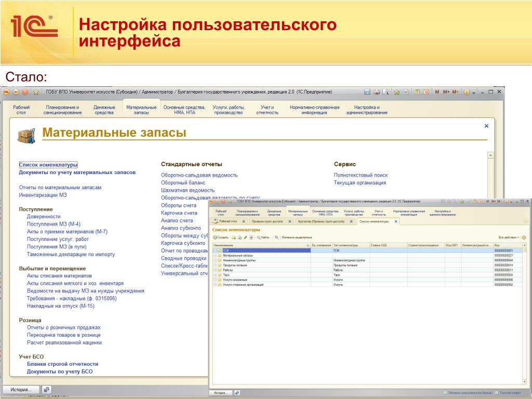Screen dimensions: 532x399
Task: Expand the Услуги сторонних организаций folder row
Action: (215, 285)
